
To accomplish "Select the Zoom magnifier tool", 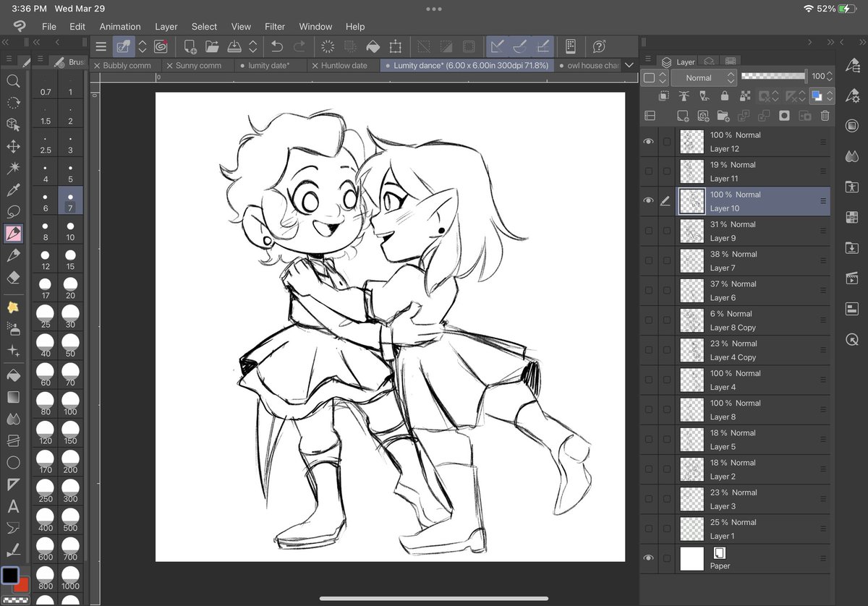I will tap(13, 81).
